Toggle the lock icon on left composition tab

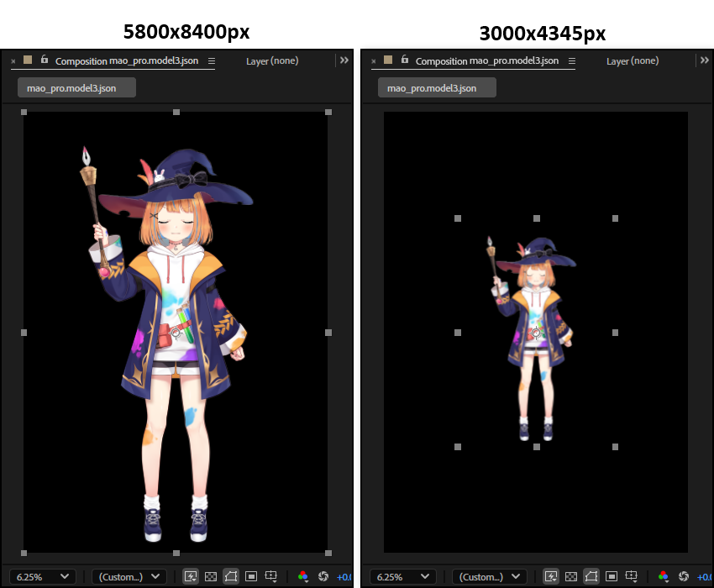pyautogui.click(x=45, y=59)
